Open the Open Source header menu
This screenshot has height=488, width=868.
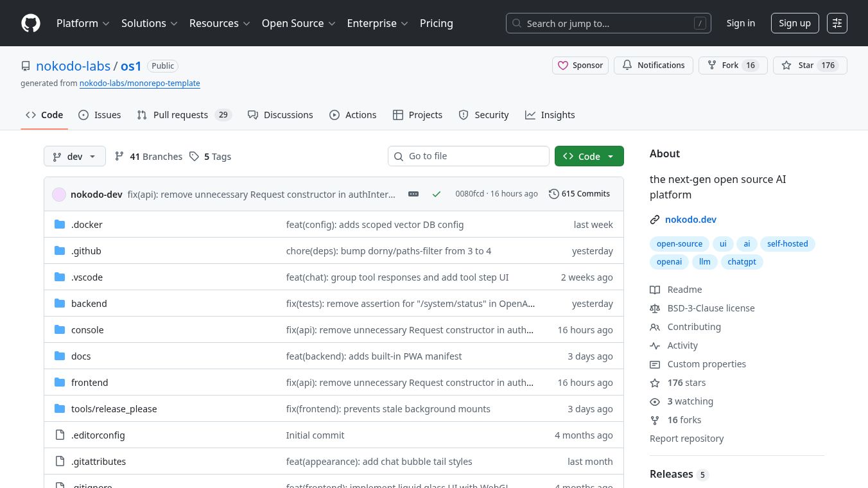(x=299, y=23)
